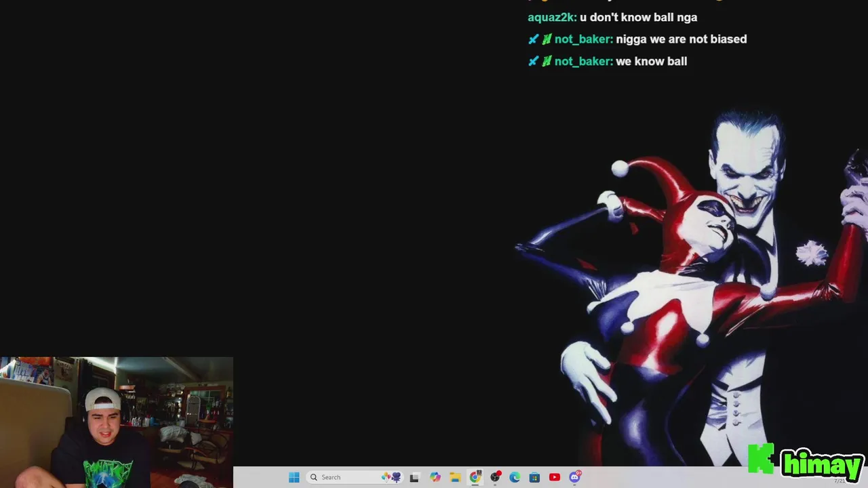Launch Copilot from the taskbar

435,477
